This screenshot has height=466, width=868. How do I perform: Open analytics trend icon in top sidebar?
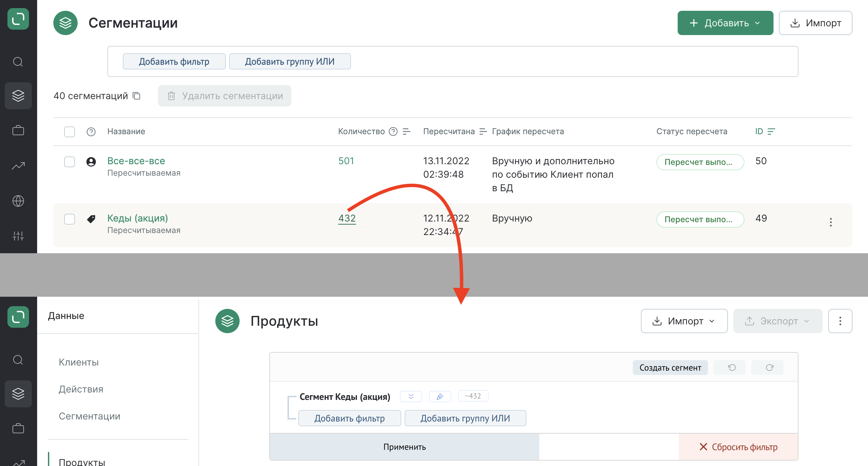click(18, 166)
